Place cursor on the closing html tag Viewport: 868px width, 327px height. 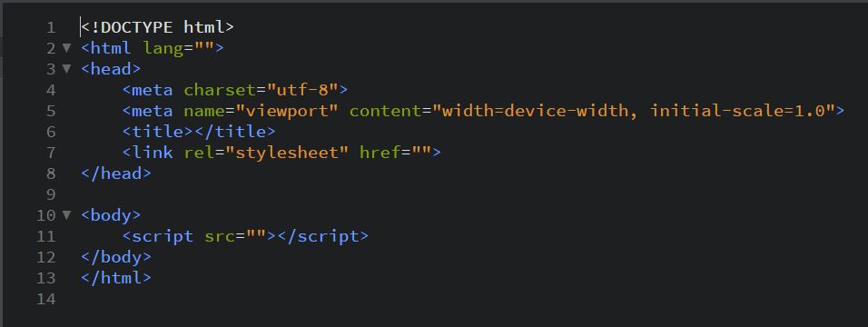115,278
